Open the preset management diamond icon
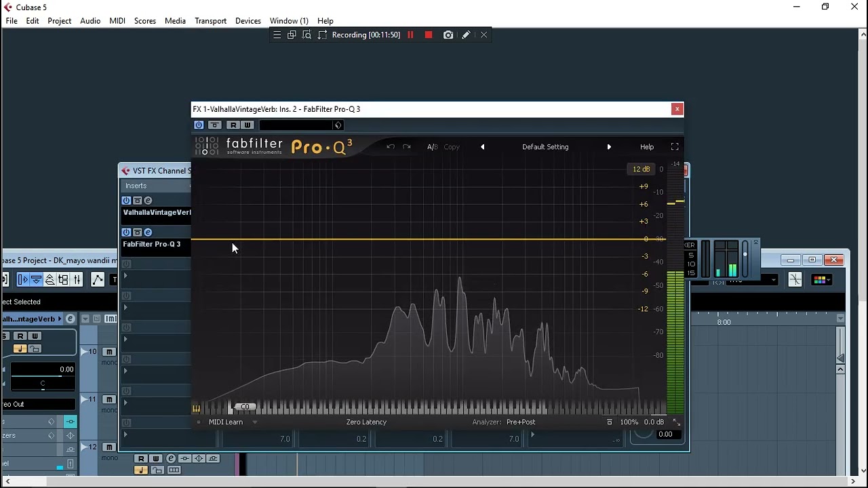 click(x=338, y=125)
